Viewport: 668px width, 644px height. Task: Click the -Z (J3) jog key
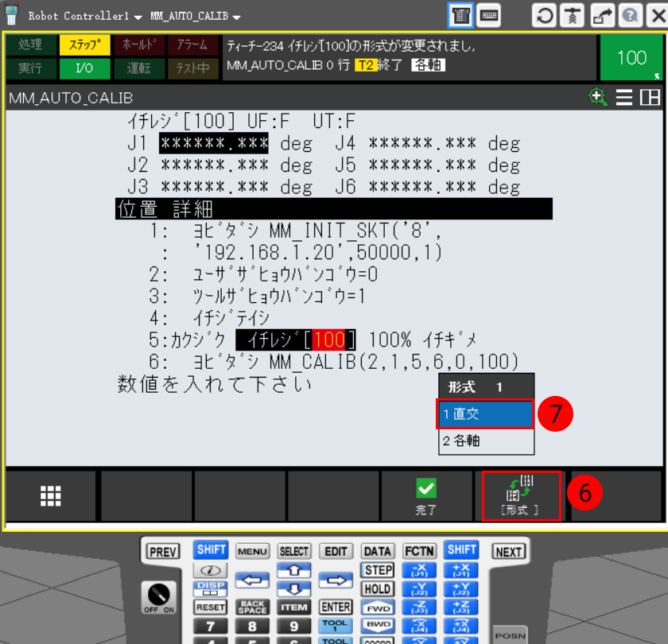419,607
